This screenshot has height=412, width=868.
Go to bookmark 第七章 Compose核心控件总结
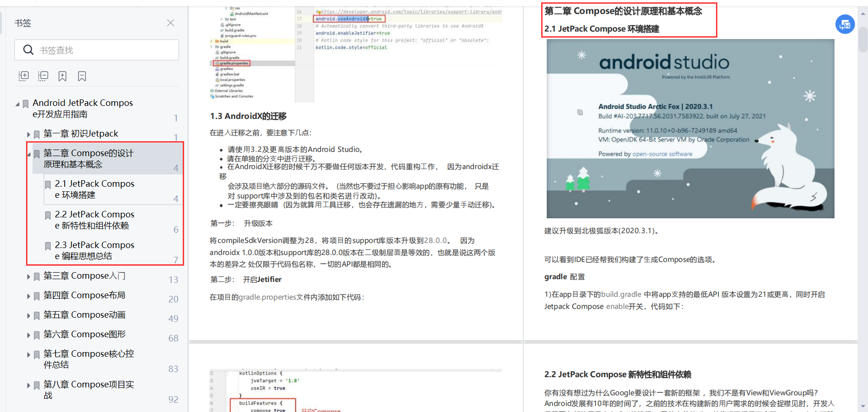pos(89,360)
